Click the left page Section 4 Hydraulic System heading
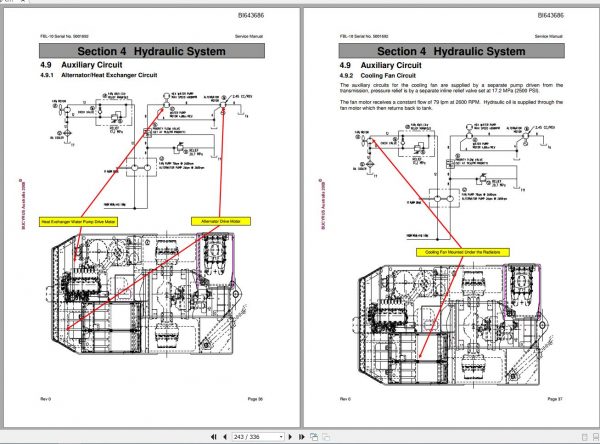Viewport: 600px width, 444px height. coord(152,51)
